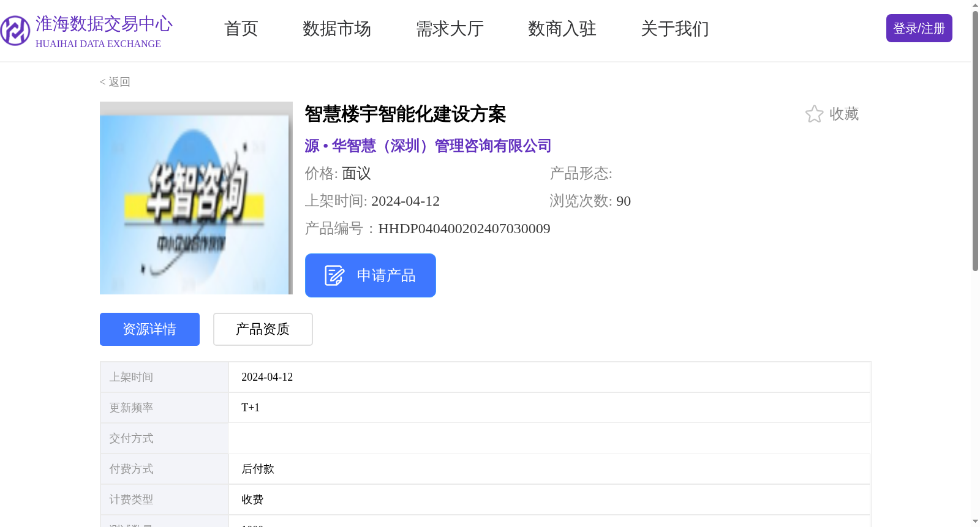Select product number HHDP040400202407030009
Viewport: 980px width, 527px height.
pyautogui.click(x=464, y=228)
